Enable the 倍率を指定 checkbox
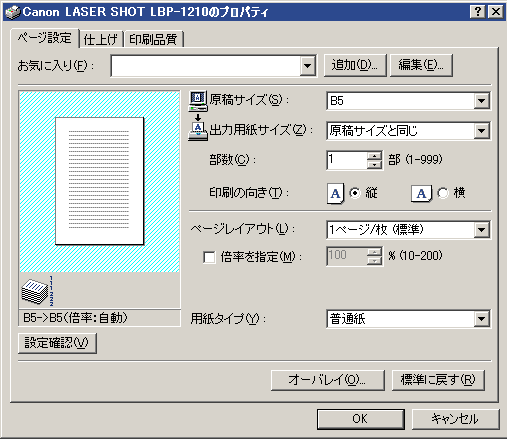 [209, 257]
